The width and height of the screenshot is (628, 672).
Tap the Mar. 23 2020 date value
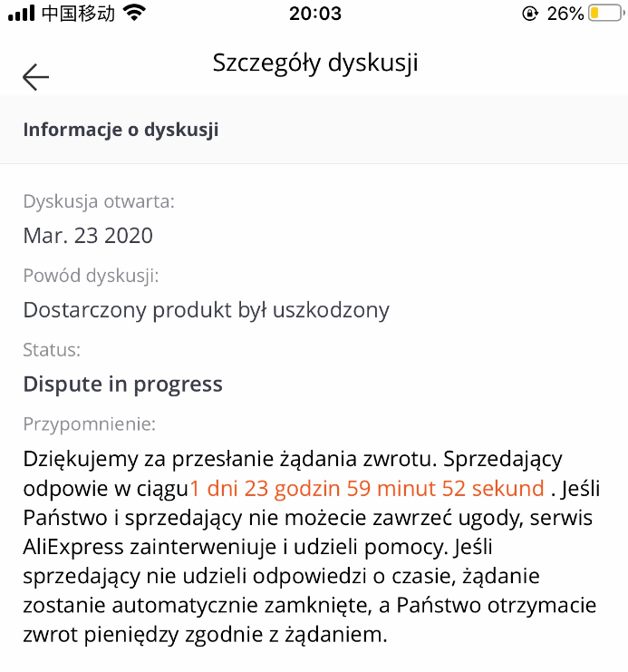click(88, 235)
